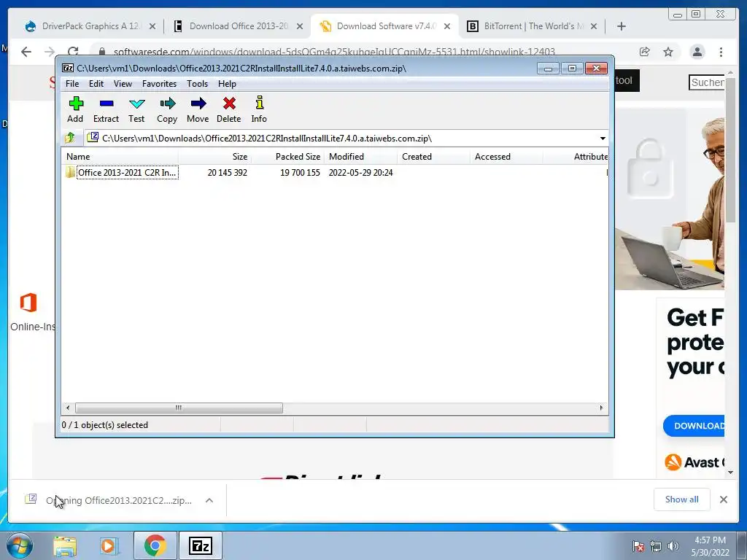Screen dimensions: 747x560
Task: Click the horizontal scrollbar thumb in 7-Zip
Action: click(x=179, y=408)
